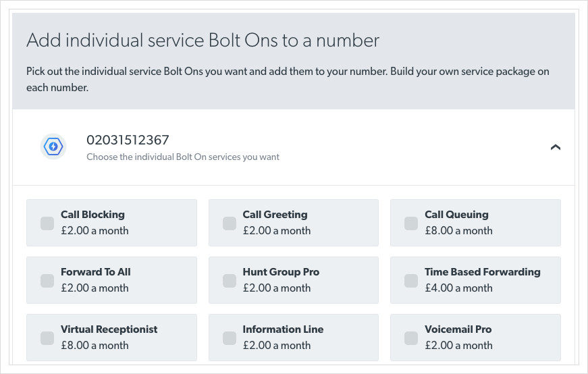
Task: Click the Add individual service Bolt Ons heading
Action: pos(203,41)
